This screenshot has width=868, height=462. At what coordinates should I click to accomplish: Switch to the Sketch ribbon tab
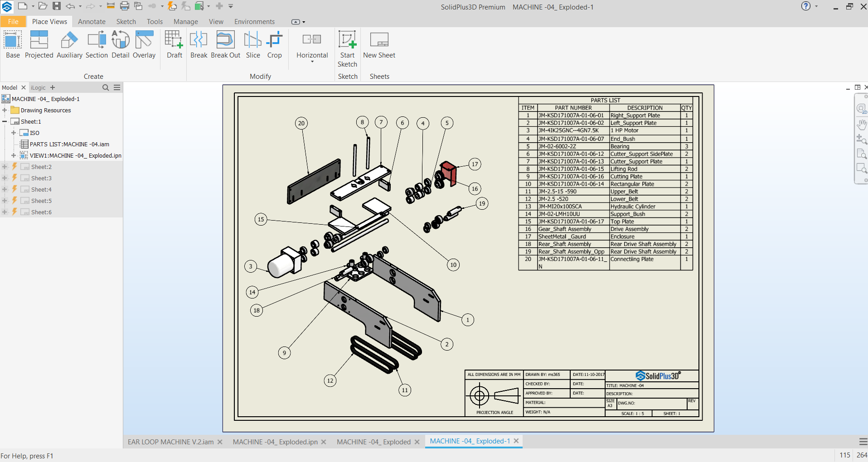pyautogui.click(x=126, y=21)
